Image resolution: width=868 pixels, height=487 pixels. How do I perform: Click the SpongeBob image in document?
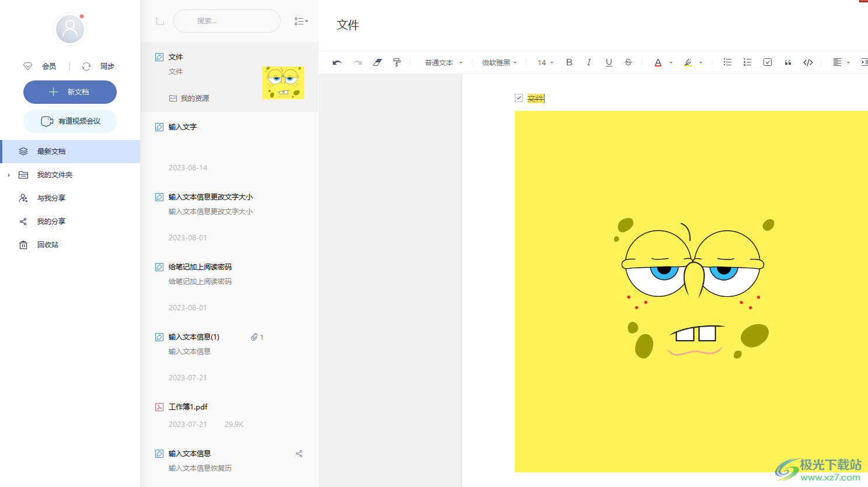coord(691,292)
